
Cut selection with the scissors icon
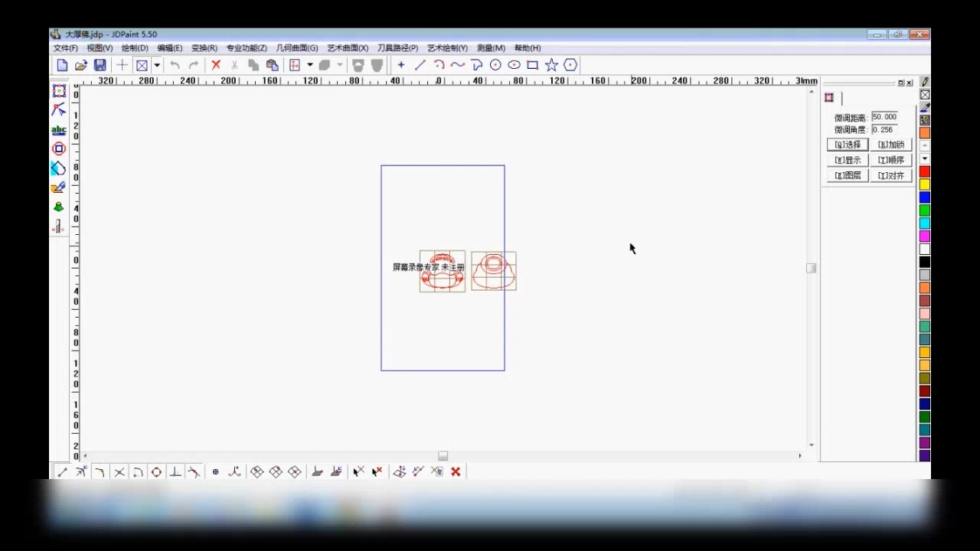[234, 65]
